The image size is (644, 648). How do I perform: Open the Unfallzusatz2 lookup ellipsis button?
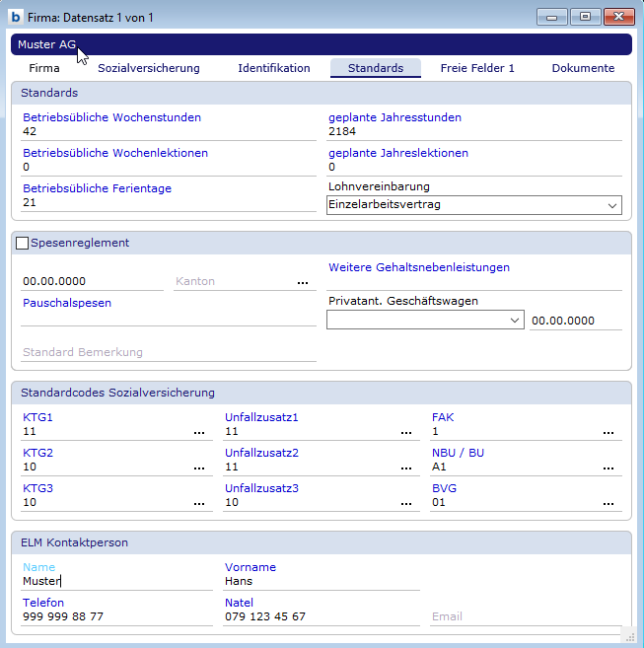(x=406, y=468)
